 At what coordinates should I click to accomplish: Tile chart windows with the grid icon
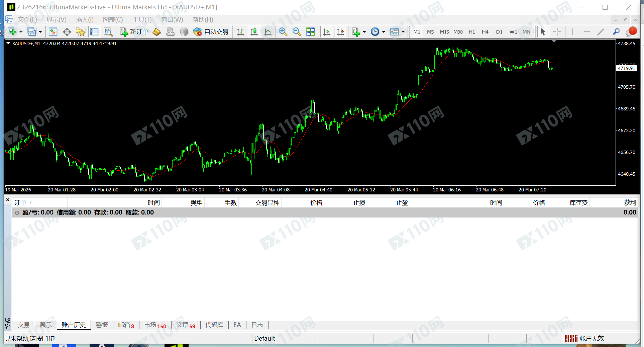(310, 32)
